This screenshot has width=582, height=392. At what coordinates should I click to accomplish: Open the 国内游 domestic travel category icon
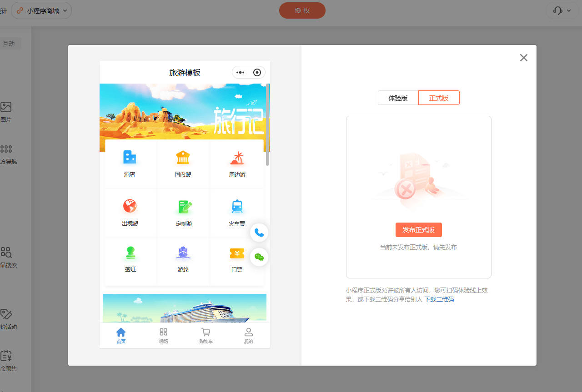tap(183, 163)
